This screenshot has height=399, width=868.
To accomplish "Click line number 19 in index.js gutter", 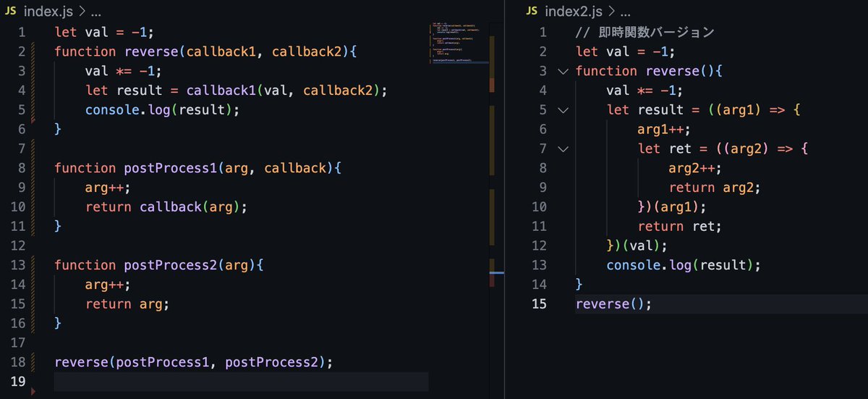I will tap(19, 382).
